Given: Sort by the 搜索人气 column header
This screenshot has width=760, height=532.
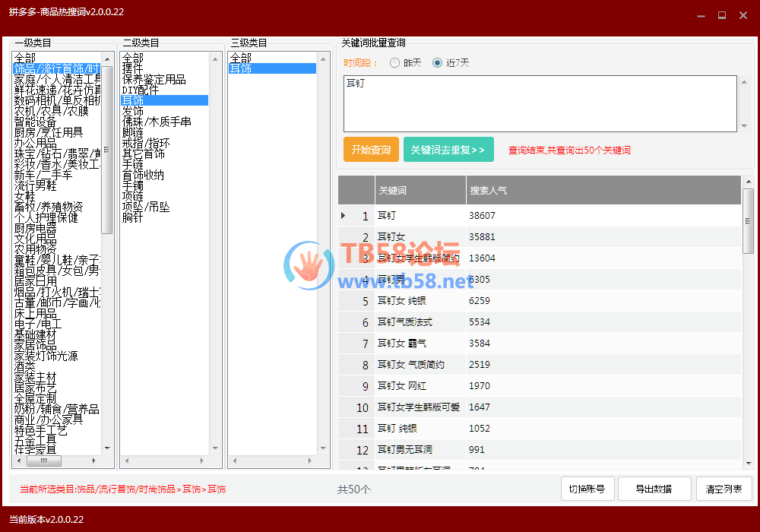Looking at the screenshot, I should click(603, 191).
